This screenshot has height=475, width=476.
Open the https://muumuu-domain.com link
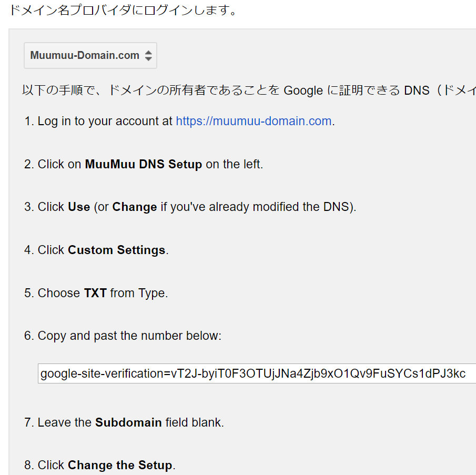coord(254,122)
